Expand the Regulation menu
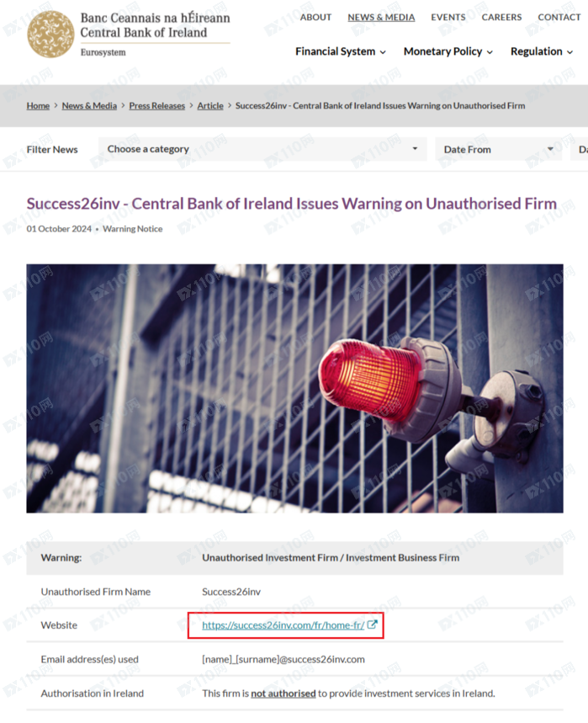The width and height of the screenshot is (588, 723). 542,51
